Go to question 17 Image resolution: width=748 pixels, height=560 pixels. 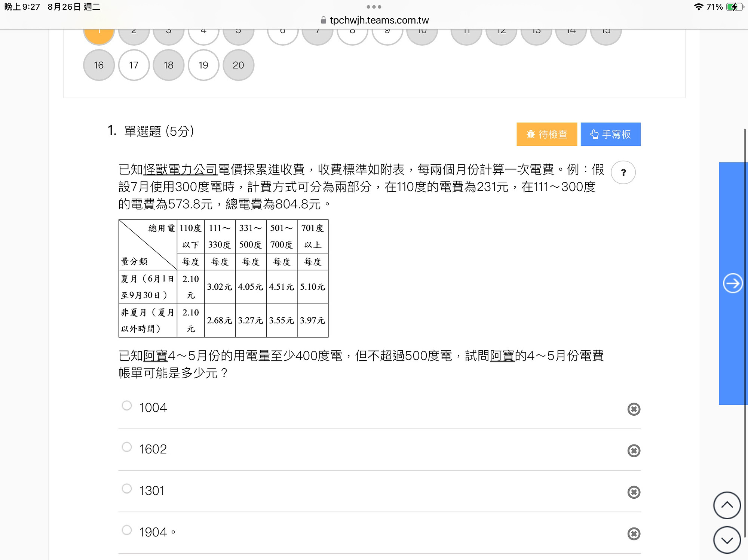pyautogui.click(x=134, y=65)
